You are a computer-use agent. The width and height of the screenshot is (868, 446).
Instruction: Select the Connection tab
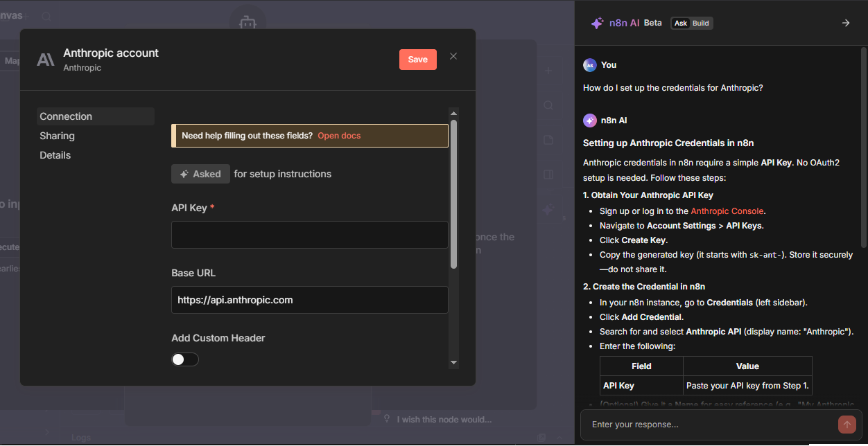(x=66, y=116)
